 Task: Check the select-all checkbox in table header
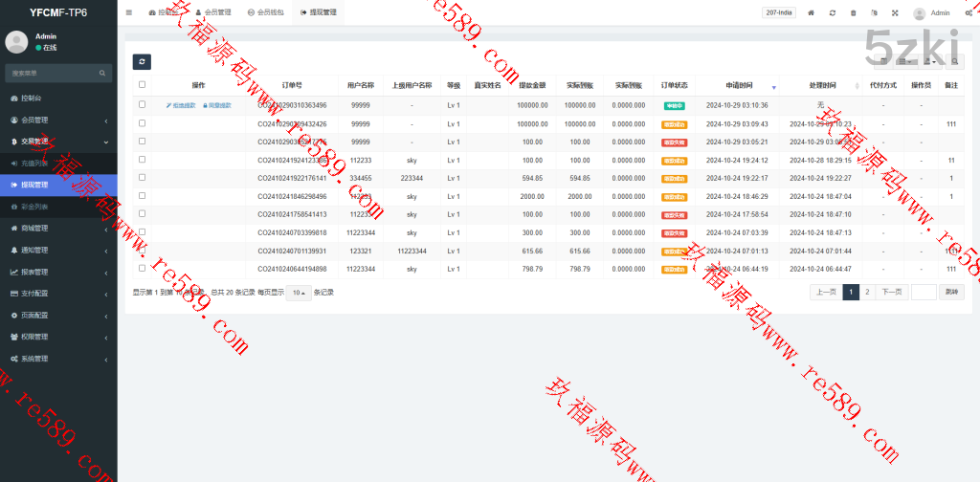142,85
